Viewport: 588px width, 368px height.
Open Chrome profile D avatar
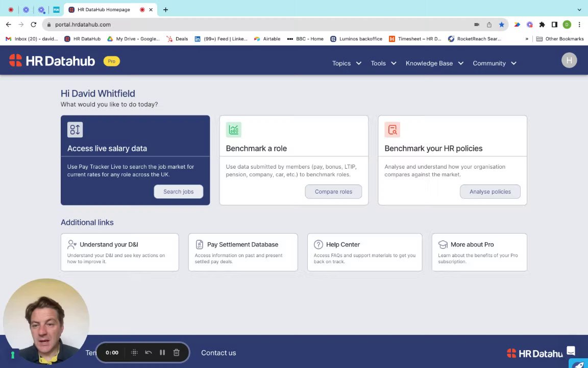tap(567, 25)
